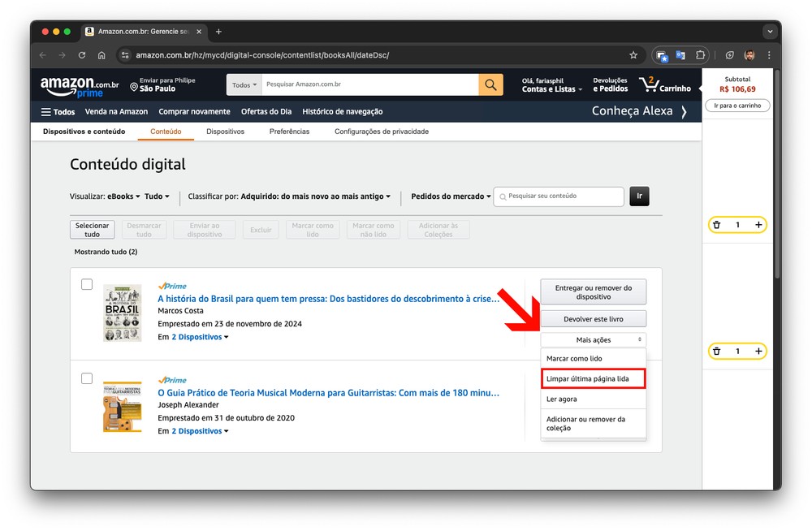Switch to the Dispositivos tab

click(225, 132)
